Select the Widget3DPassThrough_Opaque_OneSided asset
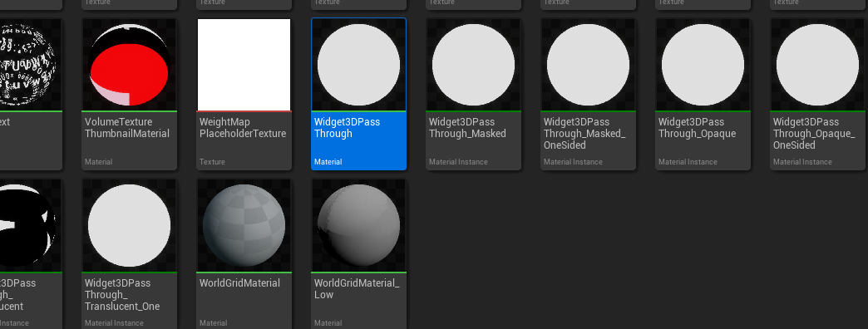This screenshot has width=868, height=329. coord(817,94)
